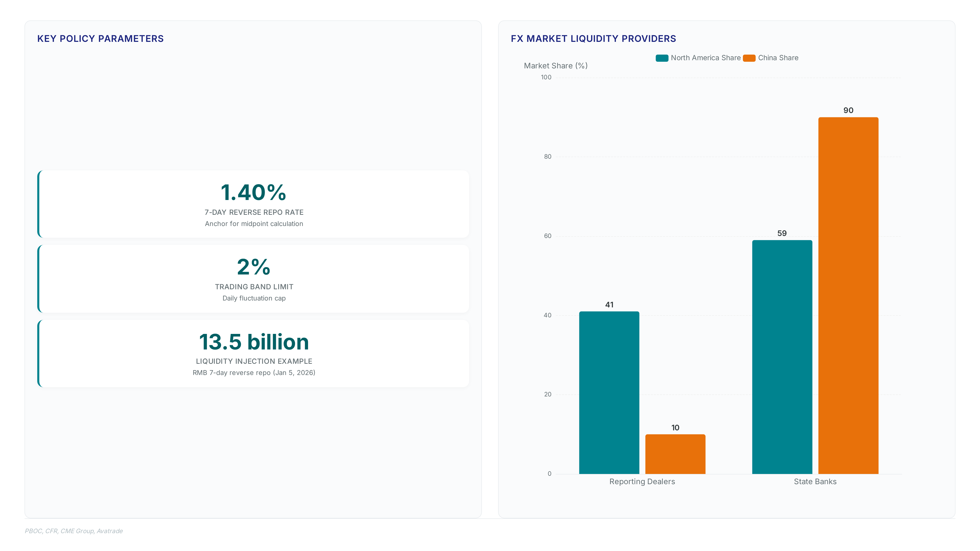
Task: Click the RMB 7-day reverse repo caption
Action: pos(254,373)
